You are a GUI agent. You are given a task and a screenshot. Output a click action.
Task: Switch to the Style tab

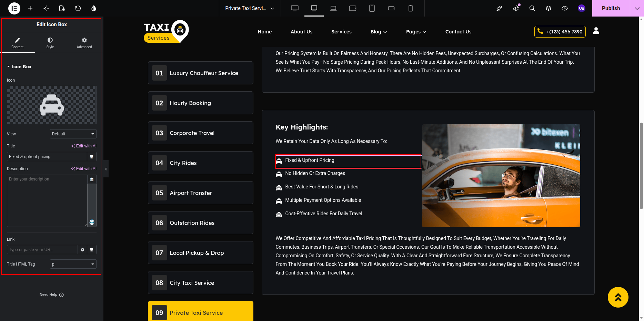click(50, 43)
